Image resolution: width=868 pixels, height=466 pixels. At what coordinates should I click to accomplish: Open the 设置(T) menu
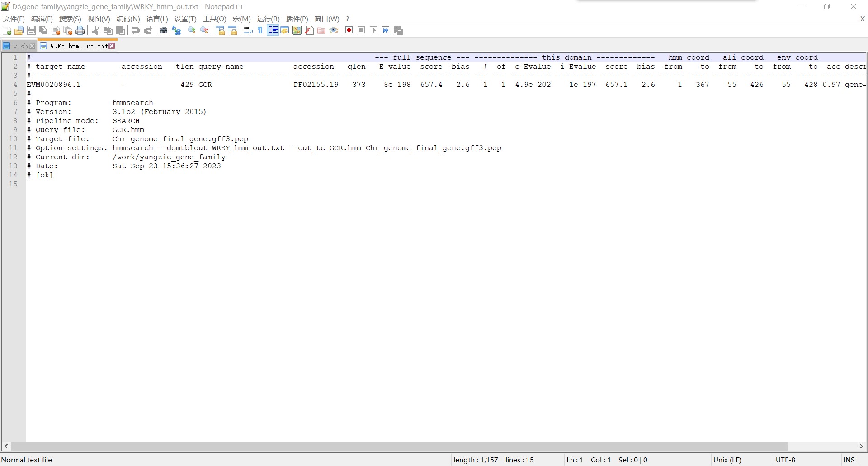click(x=185, y=19)
